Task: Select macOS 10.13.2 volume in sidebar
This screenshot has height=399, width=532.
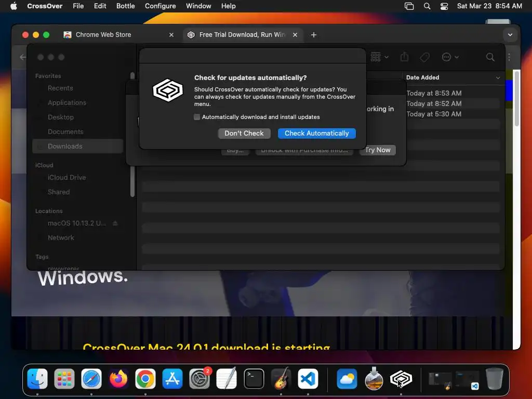Action: pyautogui.click(x=76, y=223)
